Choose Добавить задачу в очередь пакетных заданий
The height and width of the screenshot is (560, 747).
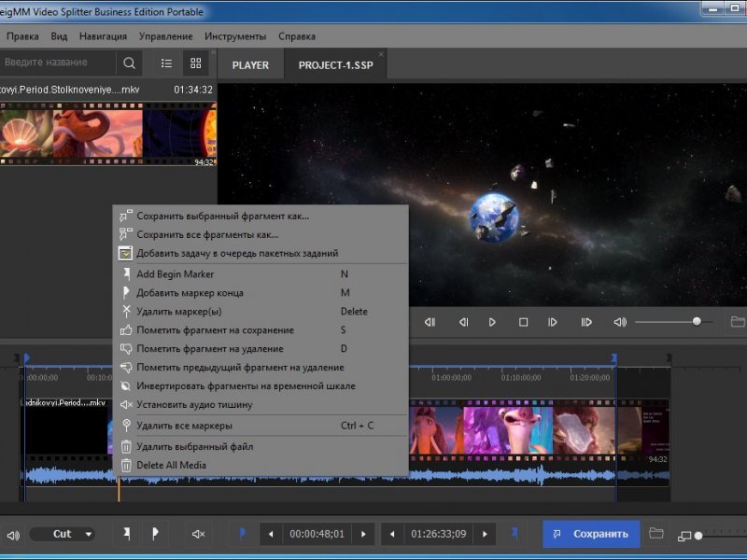[x=261, y=253]
